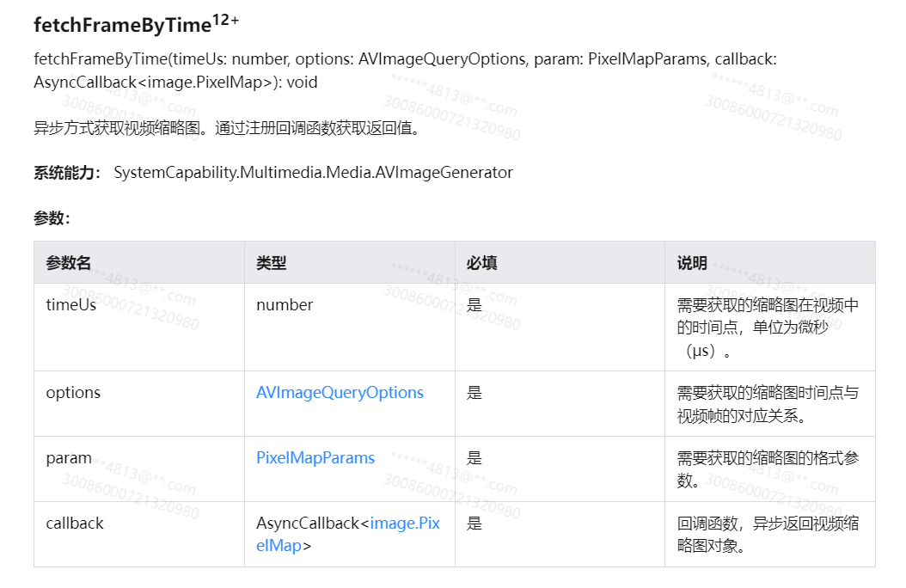Click the 必填 column header
Screen dimensions: 906x588
tap(560, 262)
